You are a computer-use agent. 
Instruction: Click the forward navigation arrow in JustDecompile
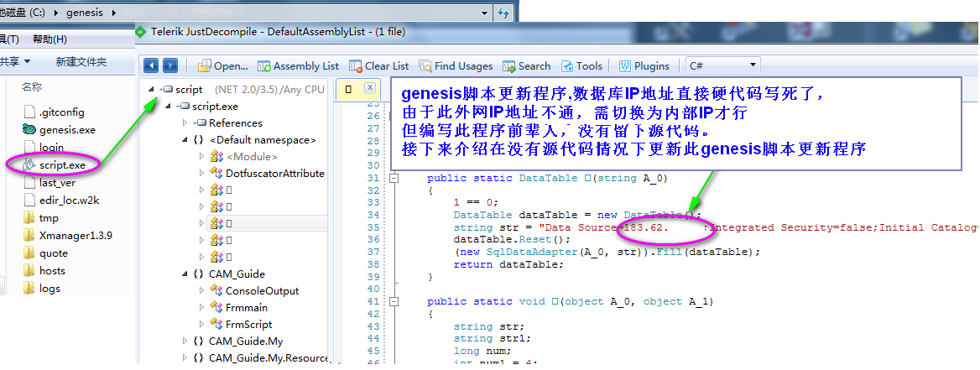point(170,65)
